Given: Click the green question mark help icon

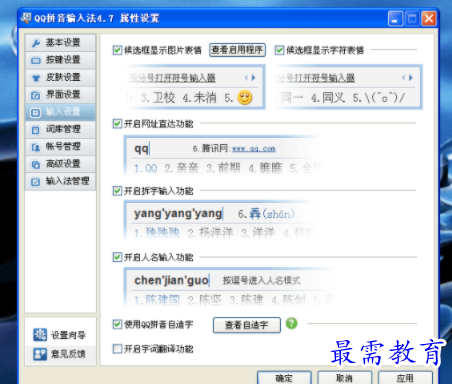Looking at the screenshot, I should [292, 323].
